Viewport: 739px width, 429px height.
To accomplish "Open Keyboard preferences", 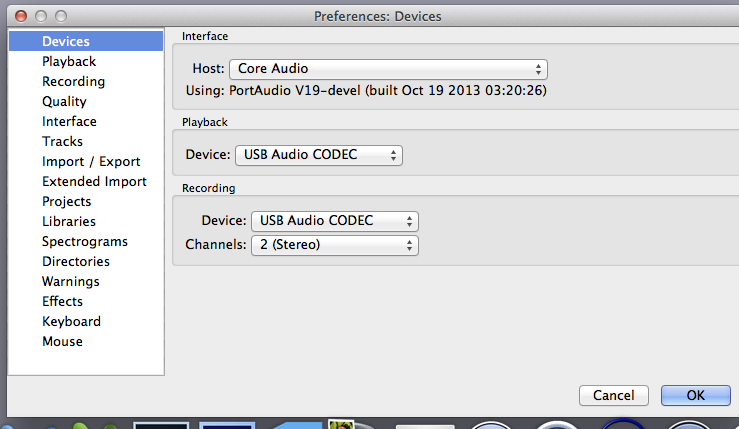I will (x=71, y=322).
